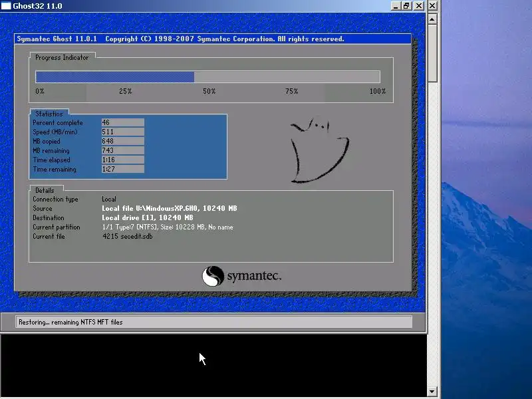
Task: Click the Symantec Ghost 11.0.1 copyright header
Action: tap(180, 39)
